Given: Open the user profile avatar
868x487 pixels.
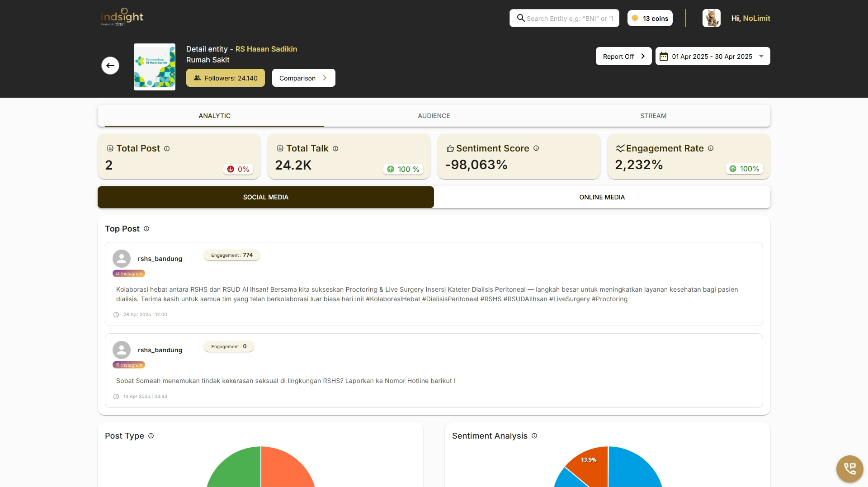Looking at the screenshot, I should point(711,18).
